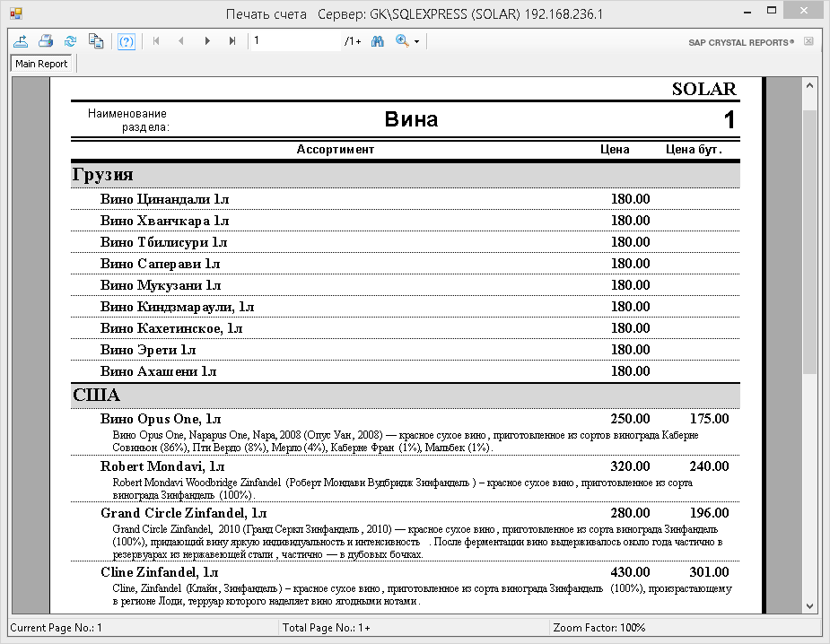The height and width of the screenshot is (644, 830).
Task: Select the Main Report tab
Action: (41, 64)
